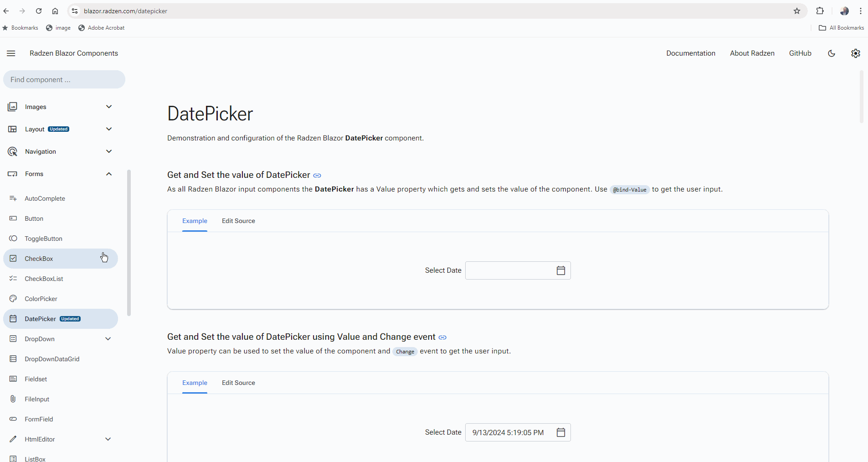Expand the HtmlEditor submenu chevron
Screen dimensions: 868x462
[108, 439]
